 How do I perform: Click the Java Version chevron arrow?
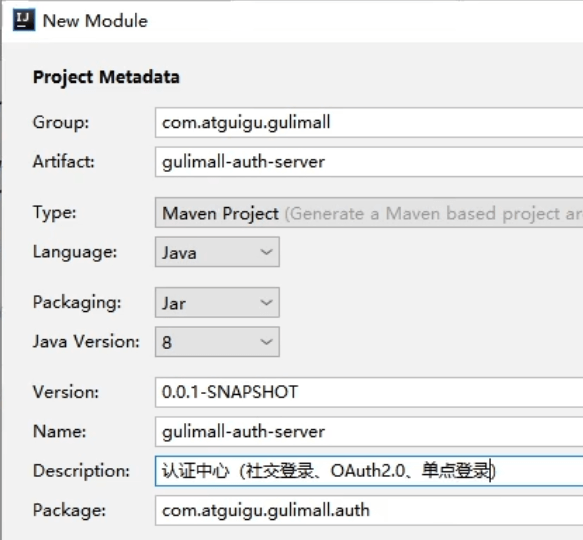point(266,342)
